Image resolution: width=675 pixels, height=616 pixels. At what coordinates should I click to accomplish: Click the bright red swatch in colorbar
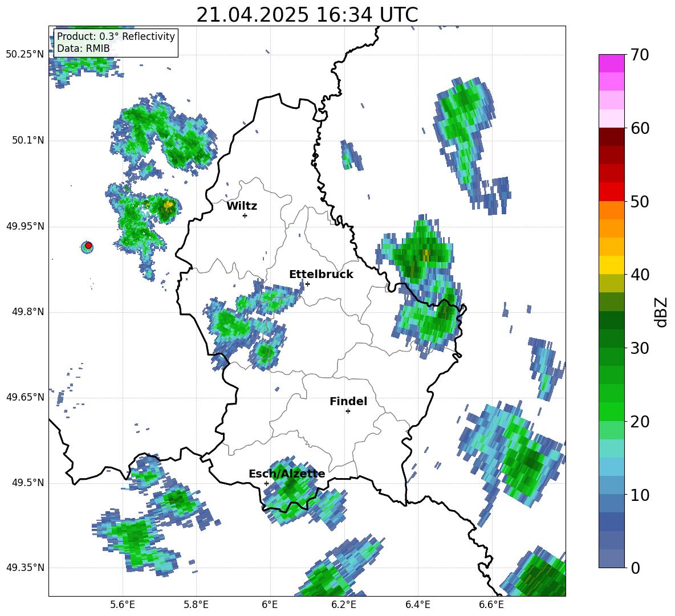[611, 192]
